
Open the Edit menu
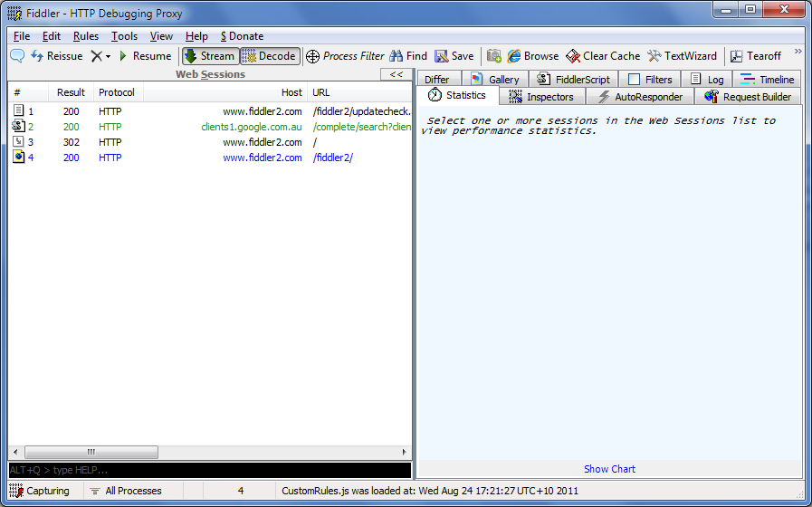pos(52,36)
